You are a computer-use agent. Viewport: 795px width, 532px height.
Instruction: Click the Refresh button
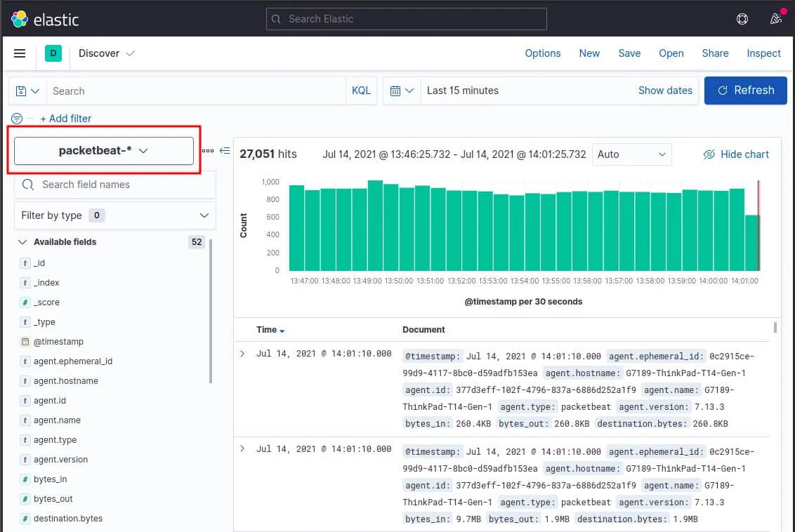pos(745,91)
